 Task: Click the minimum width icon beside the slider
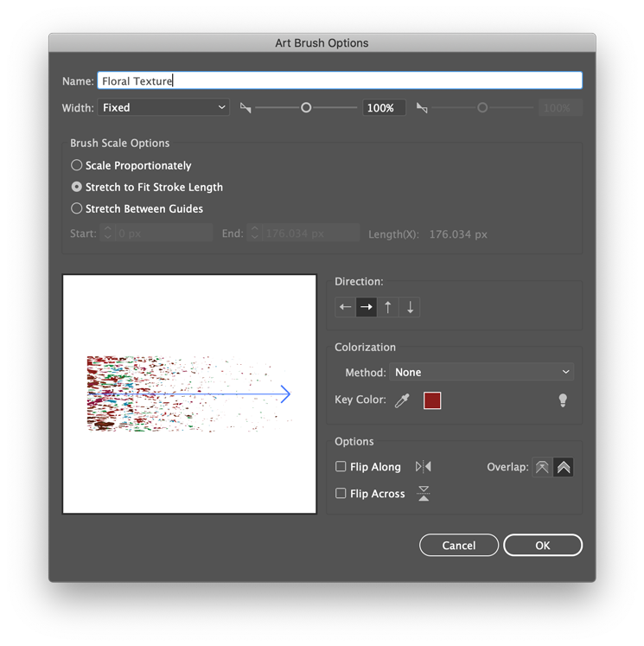point(245,108)
